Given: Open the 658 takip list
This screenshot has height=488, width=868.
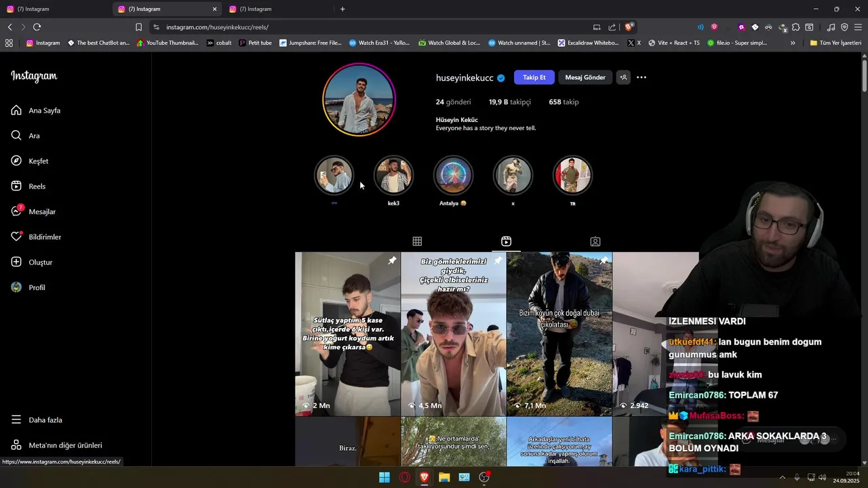Looking at the screenshot, I should click(564, 102).
